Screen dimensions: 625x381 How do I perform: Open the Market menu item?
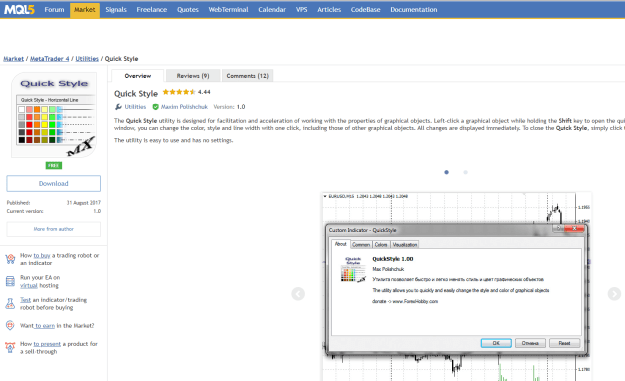tap(85, 10)
